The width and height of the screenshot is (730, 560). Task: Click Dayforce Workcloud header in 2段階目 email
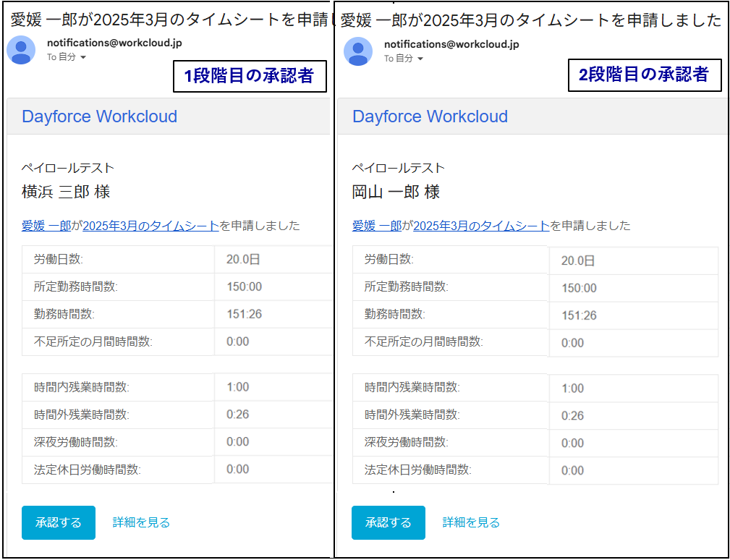(430, 116)
